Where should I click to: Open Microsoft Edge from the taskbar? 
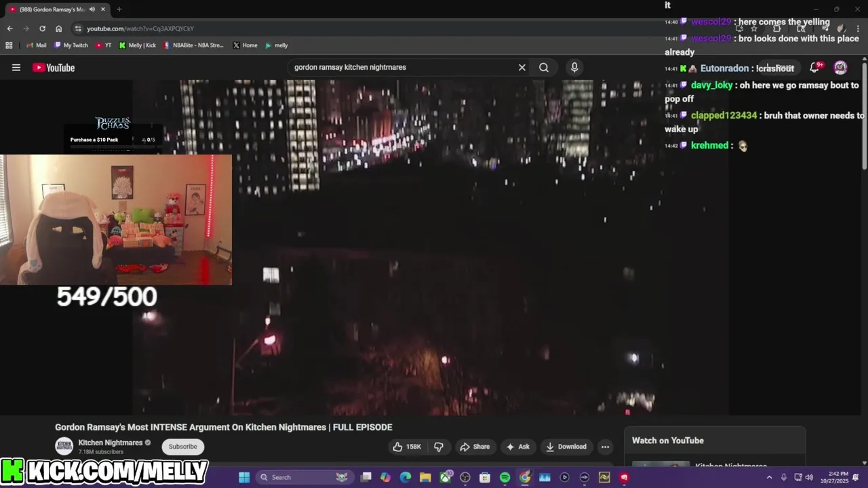(x=406, y=477)
